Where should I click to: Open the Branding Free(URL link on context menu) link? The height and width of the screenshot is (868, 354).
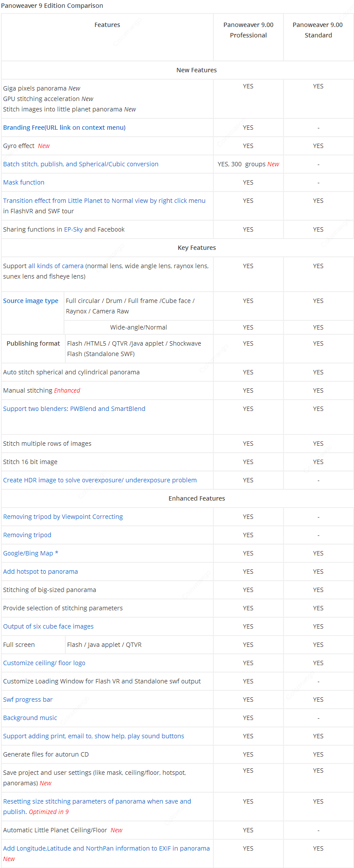click(x=64, y=128)
